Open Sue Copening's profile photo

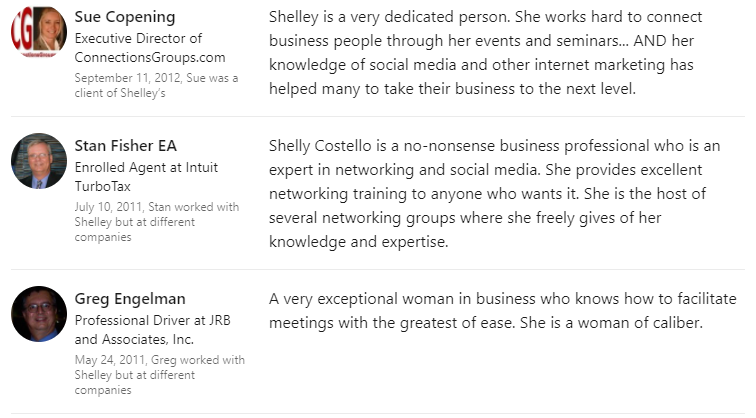39,32
